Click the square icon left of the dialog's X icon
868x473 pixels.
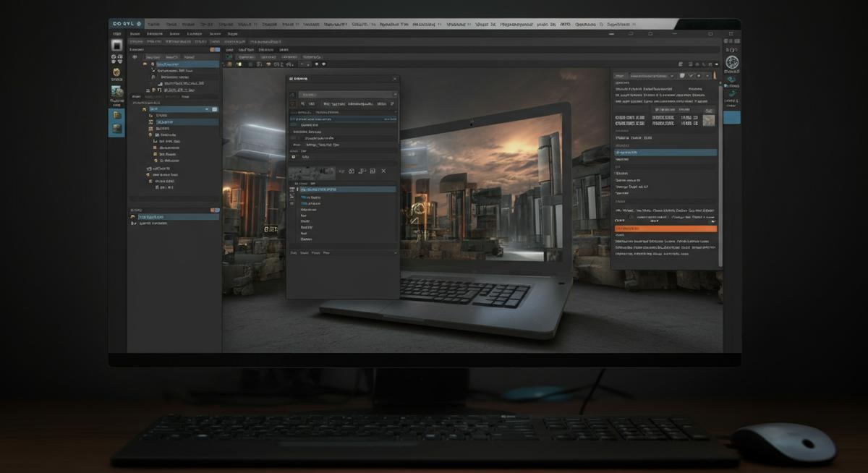pos(373,171)
